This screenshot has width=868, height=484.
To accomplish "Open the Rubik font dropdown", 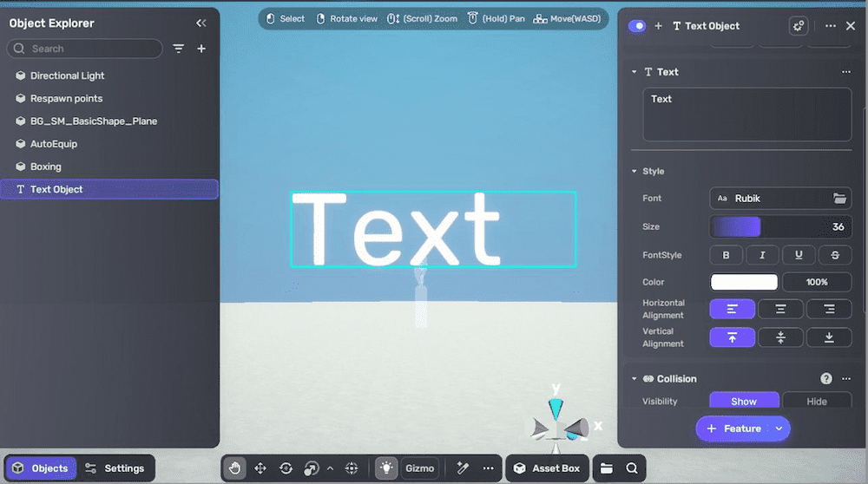I will (779, 199).
